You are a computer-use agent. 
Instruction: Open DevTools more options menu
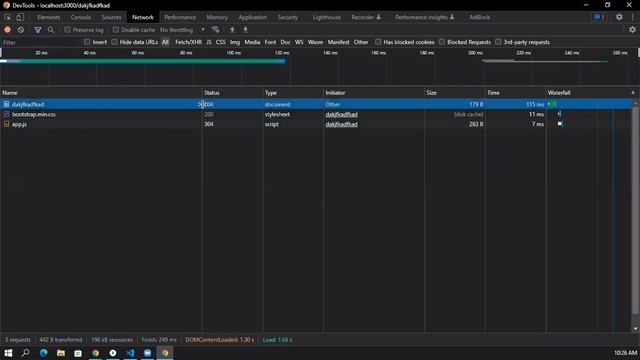(x=633, y=17)
